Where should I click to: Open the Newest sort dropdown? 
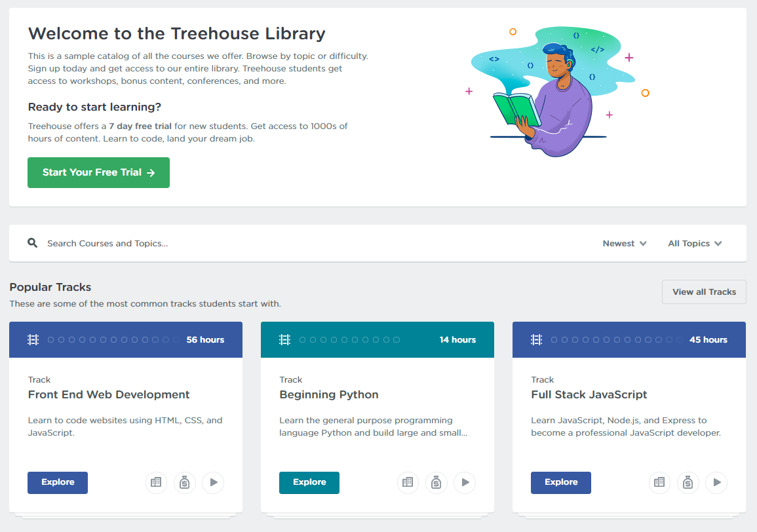[x=624, y=243]
